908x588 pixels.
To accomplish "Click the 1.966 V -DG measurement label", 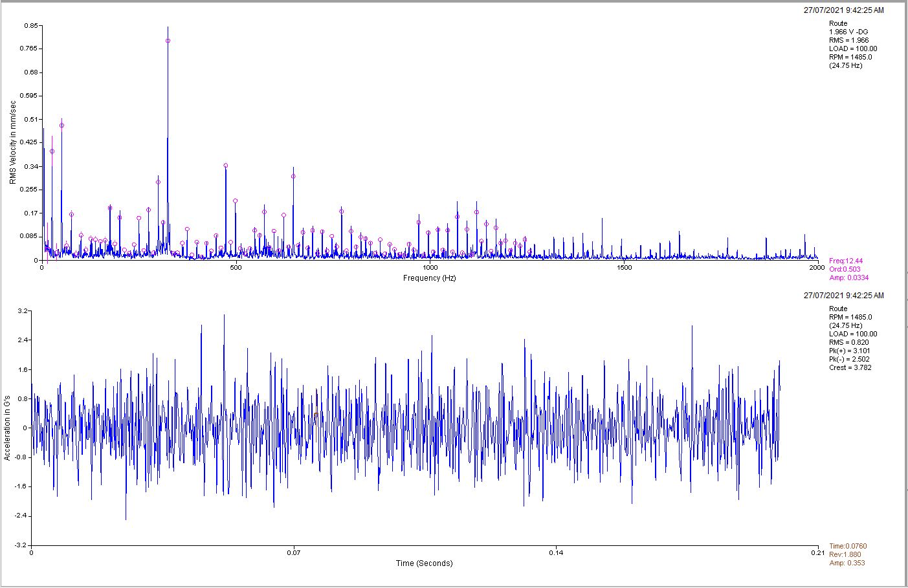I will point(848,32).
